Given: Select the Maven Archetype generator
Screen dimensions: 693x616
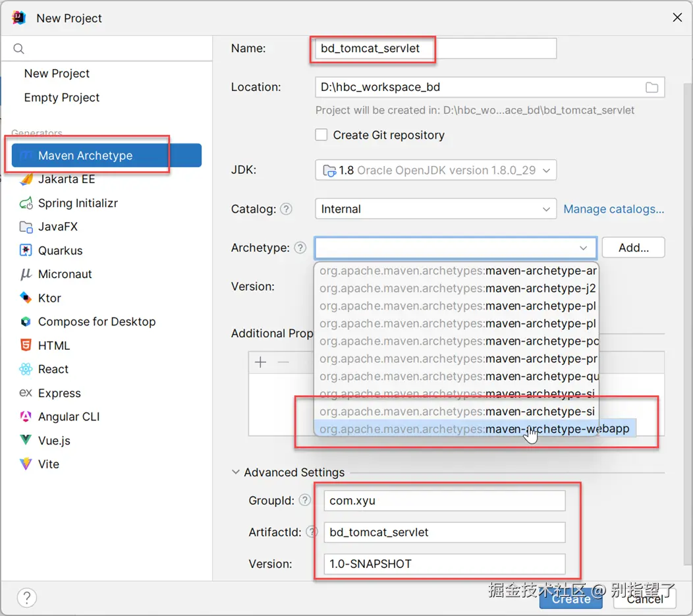Looking at the screenshot, I should (107, 155).
